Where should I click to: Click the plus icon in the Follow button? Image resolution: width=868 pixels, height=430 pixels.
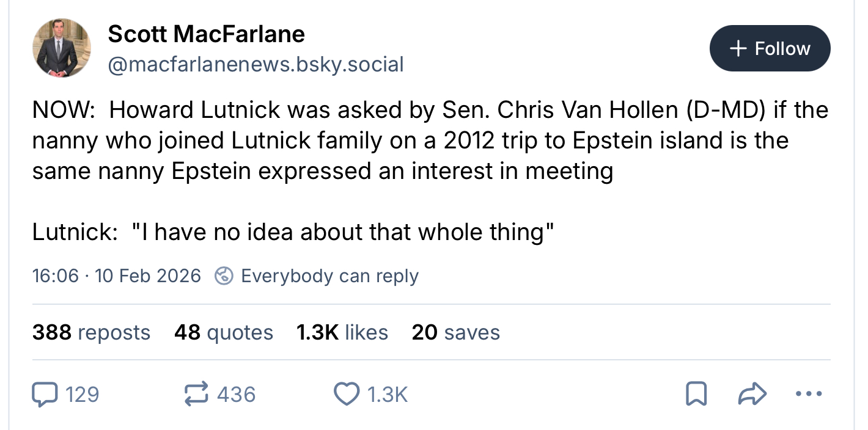pos(738,48)
